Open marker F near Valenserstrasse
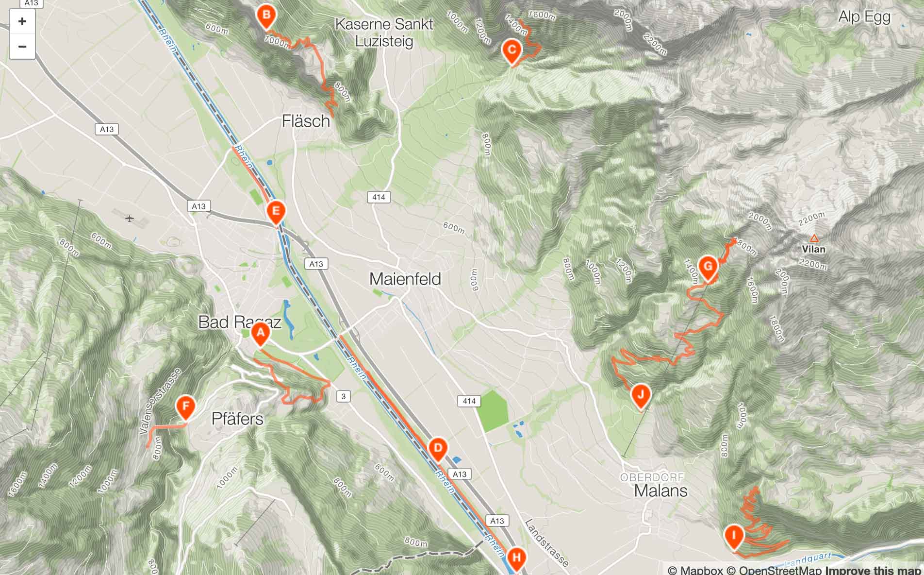 point(185,408)
